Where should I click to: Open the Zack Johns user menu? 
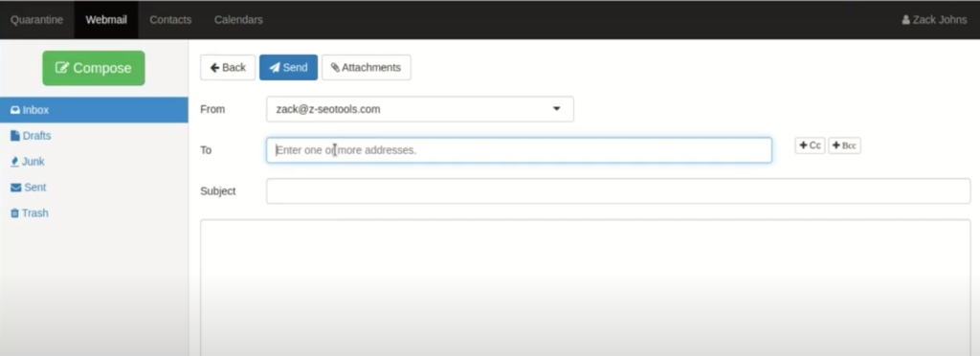(934, 20)
